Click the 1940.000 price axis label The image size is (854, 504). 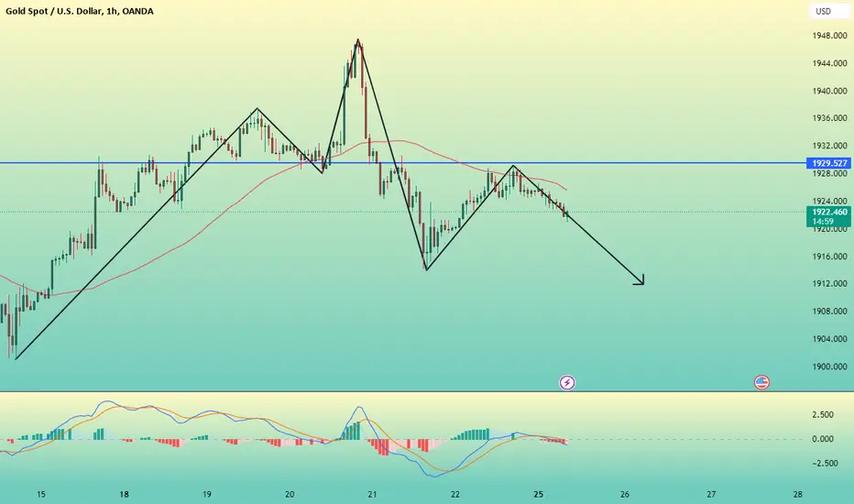coord(829,91)
